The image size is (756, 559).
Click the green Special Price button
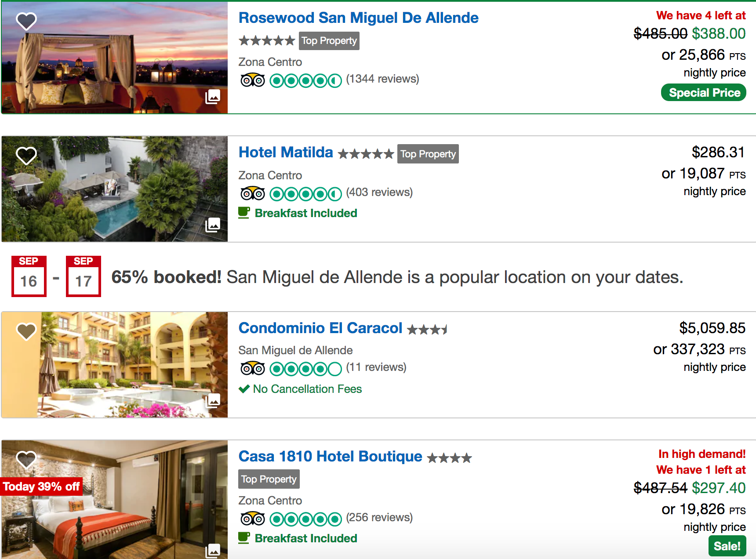[x=703, y=93]
